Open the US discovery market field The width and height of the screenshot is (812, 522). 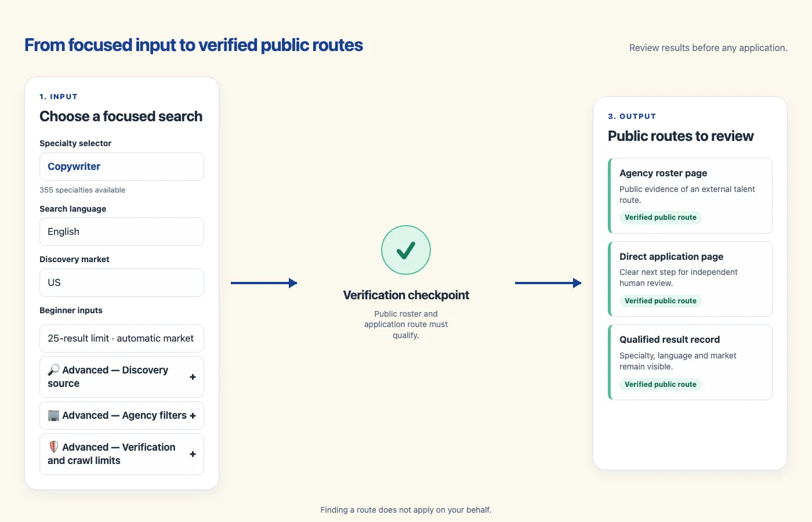(122, 282)
